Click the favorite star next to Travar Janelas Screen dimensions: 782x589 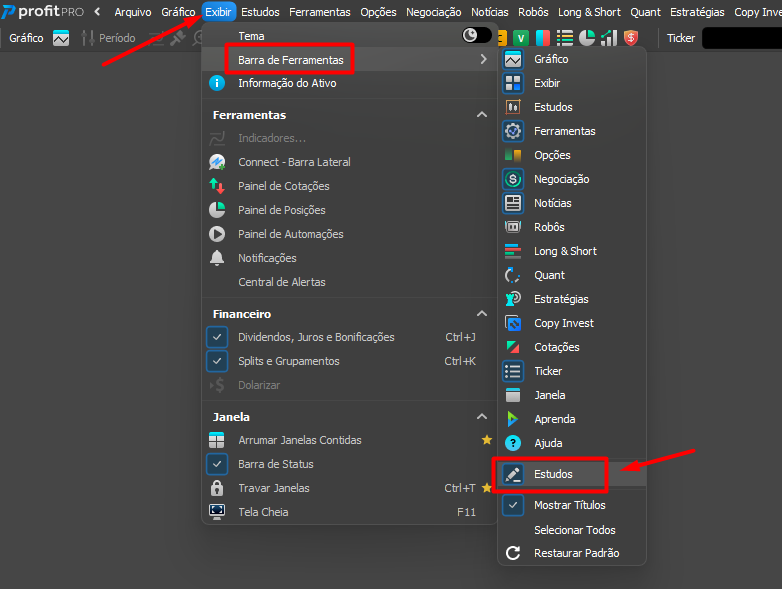(487, 488)
